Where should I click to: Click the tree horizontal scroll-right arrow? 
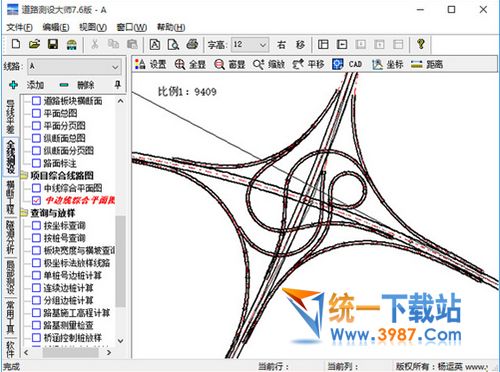[109, 352]
